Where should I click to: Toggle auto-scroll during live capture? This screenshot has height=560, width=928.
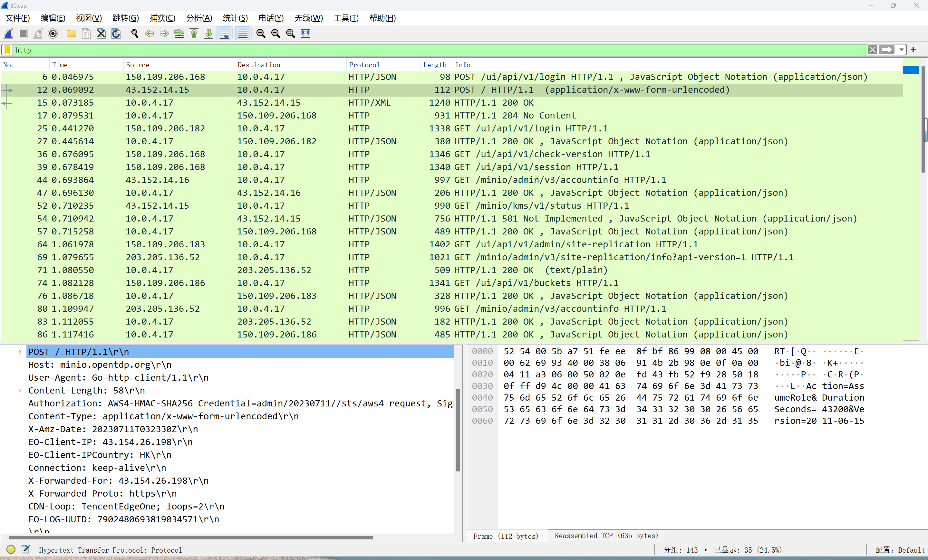pos(224,33)
